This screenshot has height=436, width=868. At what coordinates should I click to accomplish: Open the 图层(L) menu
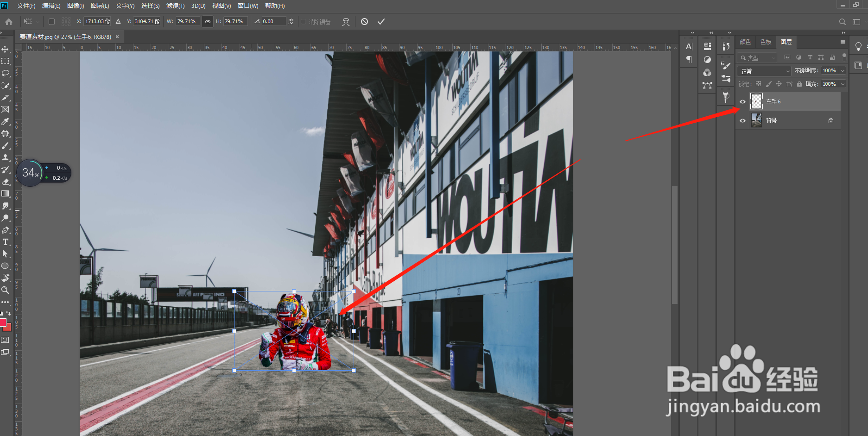pyautogui.click(x=100, y=6)
